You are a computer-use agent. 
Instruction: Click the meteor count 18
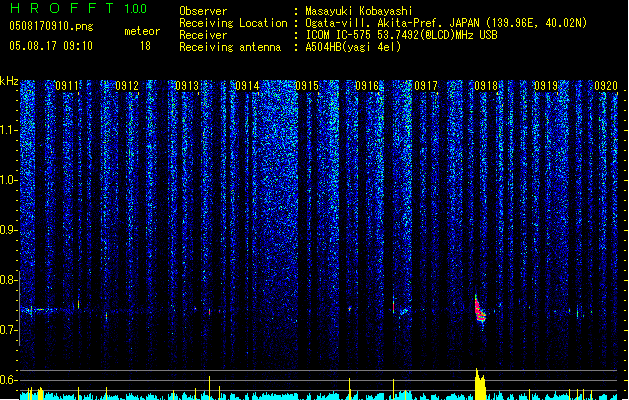pos(145,46)
